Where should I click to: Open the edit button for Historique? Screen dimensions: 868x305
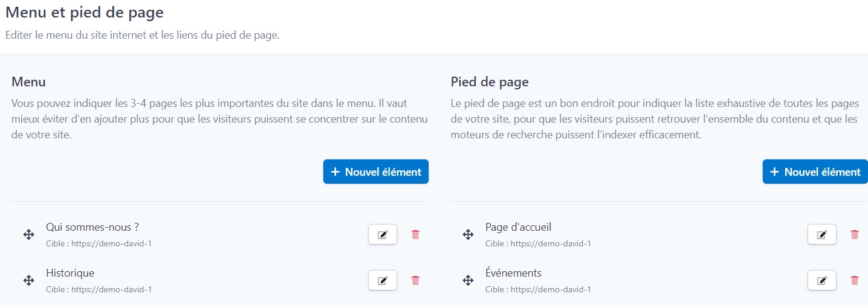point(382,280)
